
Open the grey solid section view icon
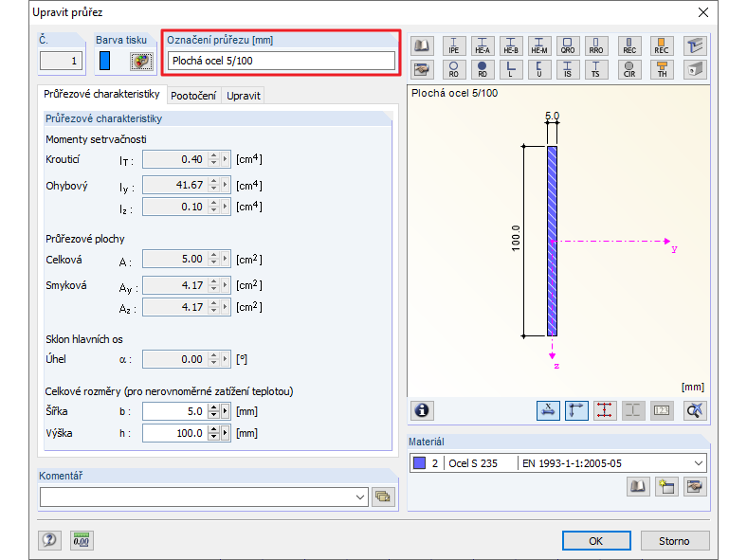(695, 69)
